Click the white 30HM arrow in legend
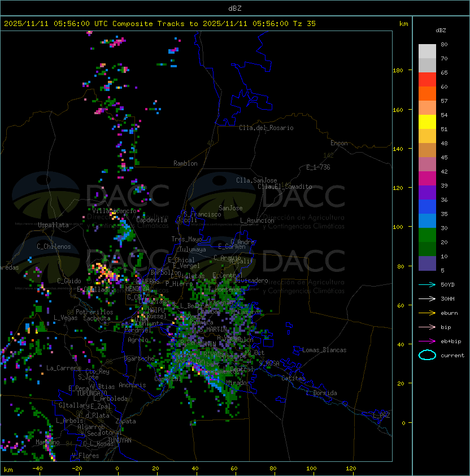This screenshot has width=470, height=476. (x=427, y=298)
